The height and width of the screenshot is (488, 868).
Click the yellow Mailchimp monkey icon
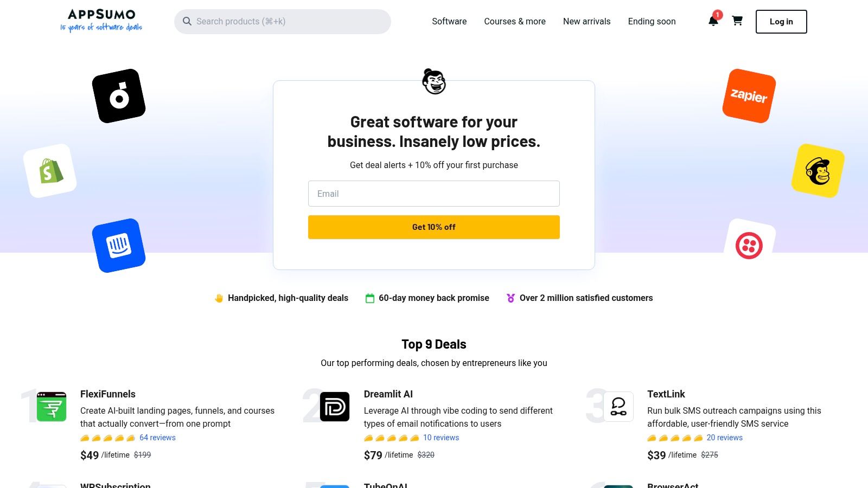point(817,171)
